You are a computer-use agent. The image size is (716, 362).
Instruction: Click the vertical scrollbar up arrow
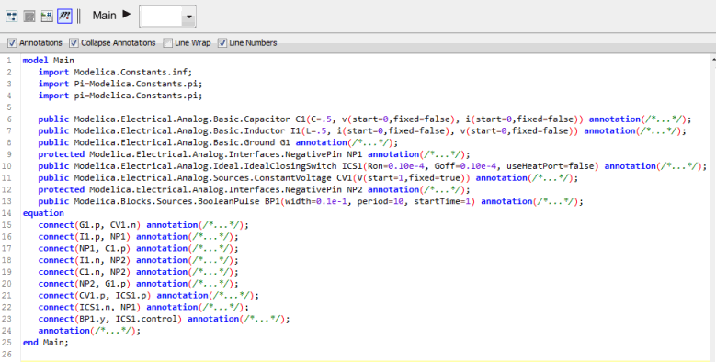click(713, 59)
